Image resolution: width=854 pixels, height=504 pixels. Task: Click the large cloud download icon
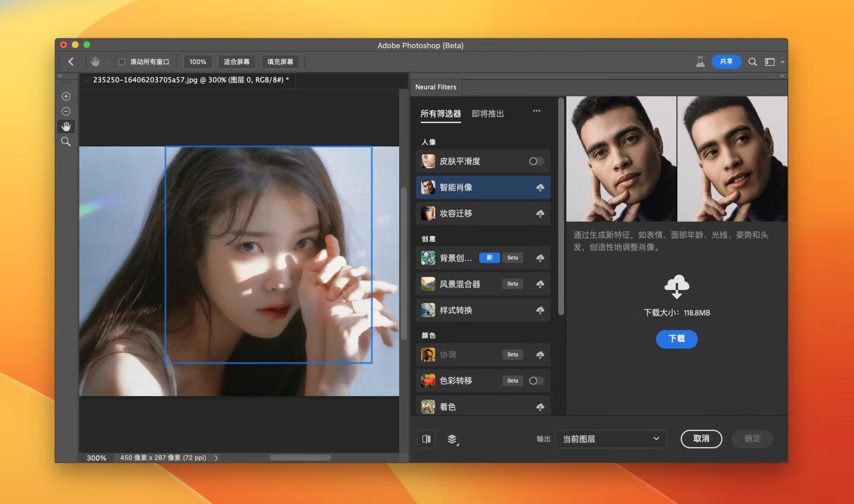click(677, 286)
